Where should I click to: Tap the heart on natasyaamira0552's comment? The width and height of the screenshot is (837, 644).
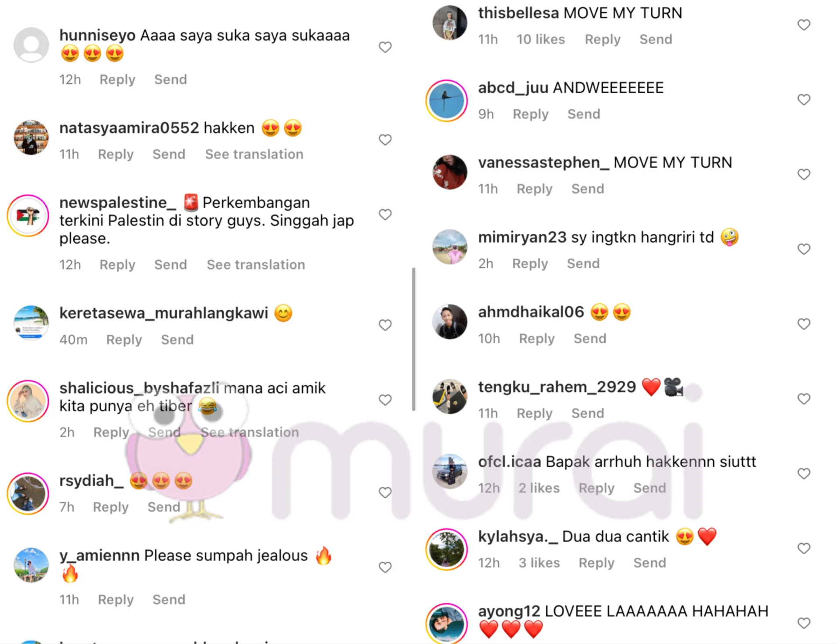click(x=385, y=140)
